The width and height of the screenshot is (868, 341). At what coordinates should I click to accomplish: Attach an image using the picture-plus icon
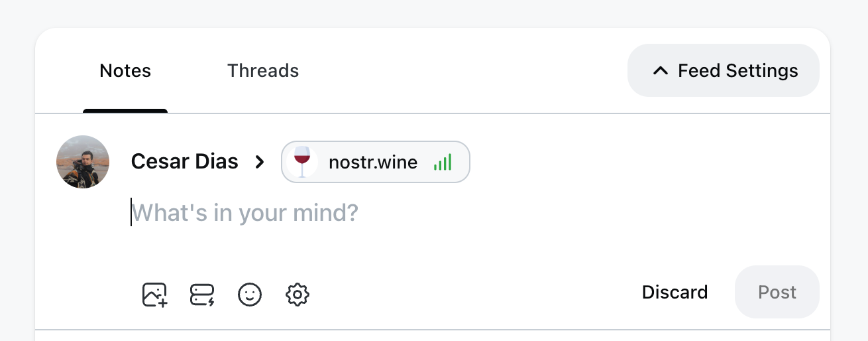pyautogui.click(x=154, y=294)
